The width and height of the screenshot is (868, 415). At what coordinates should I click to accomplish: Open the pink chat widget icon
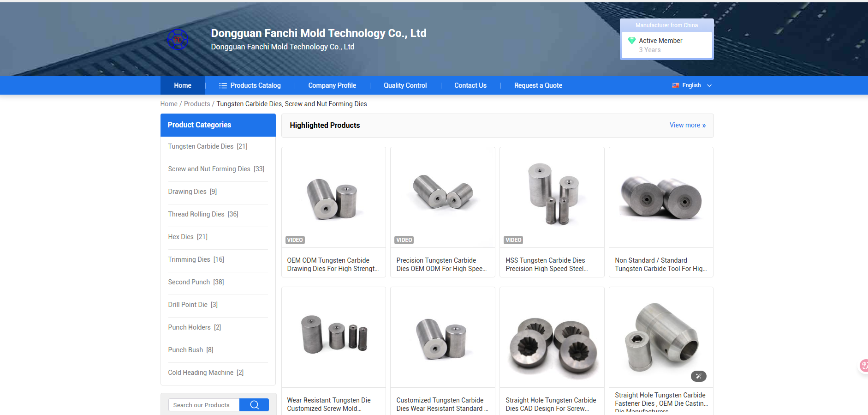(x=863, y=366)
